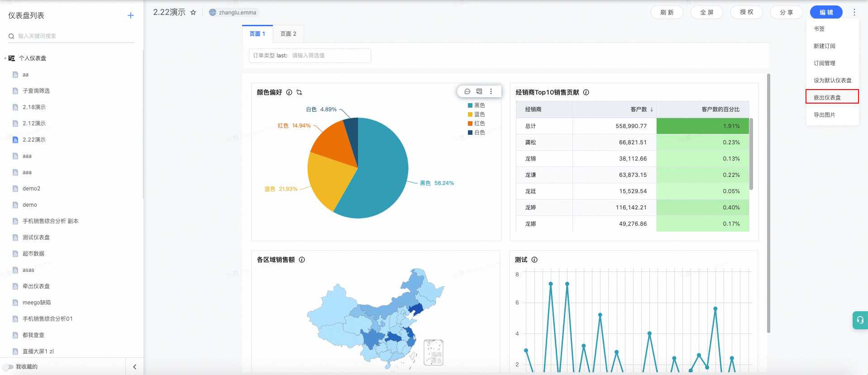Image resolution: width=868 pixels, height=375 pixels.
Task: Click the 经销商 table scrollbar
Action: 751,154
